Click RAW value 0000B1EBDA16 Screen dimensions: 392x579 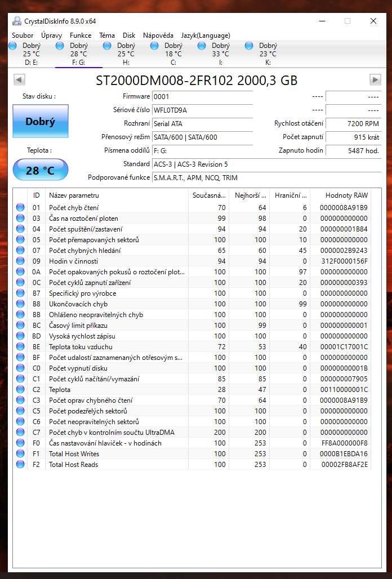pyautogui.click(x=344, y=454)
